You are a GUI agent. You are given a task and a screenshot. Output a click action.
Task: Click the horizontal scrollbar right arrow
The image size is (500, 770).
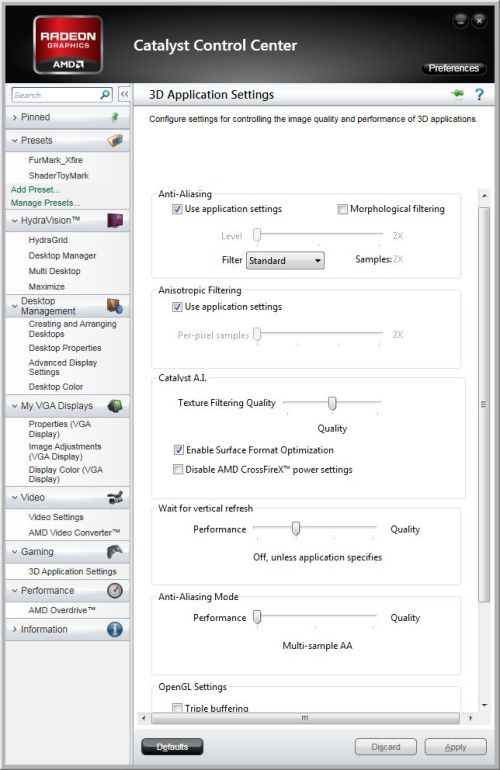[x=471, y=718]
